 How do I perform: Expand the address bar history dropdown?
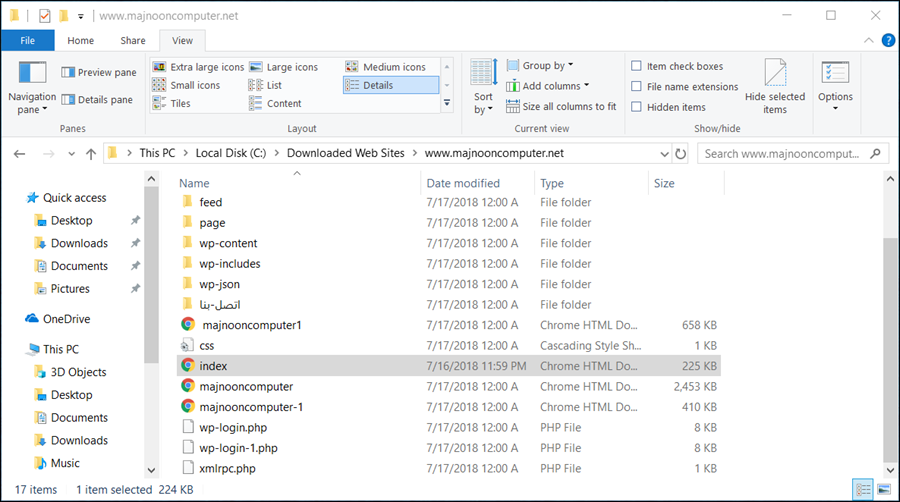coord(663,154)
